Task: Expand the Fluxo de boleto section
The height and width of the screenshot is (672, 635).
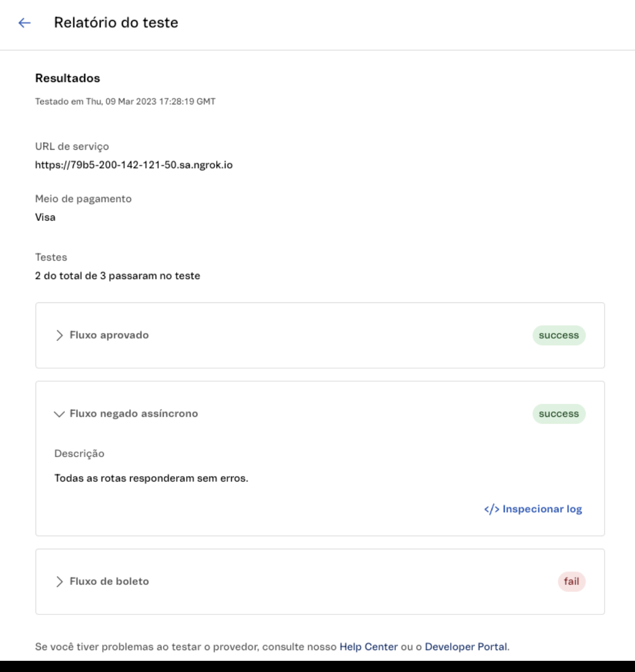Action: pos(108,581)
